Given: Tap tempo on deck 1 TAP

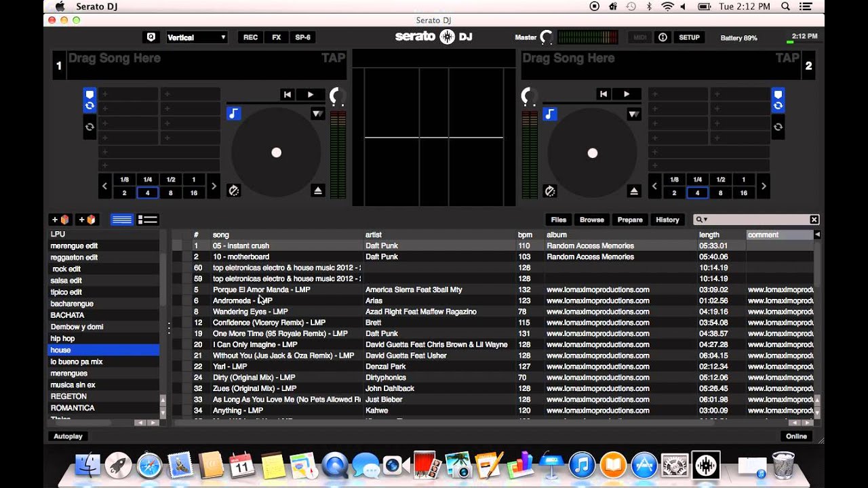Looking at the screenshot, I should coord(333,58).
